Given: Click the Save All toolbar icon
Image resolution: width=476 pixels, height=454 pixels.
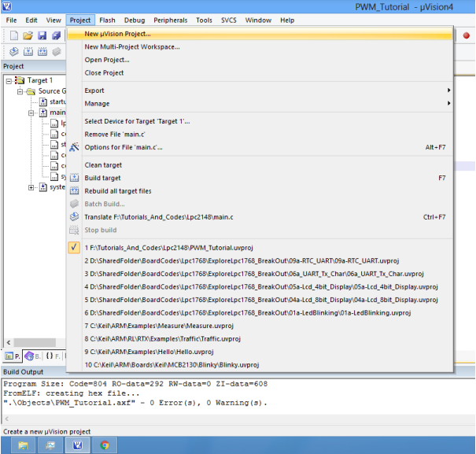Looking at the screenshot, I should pos(56,35).
